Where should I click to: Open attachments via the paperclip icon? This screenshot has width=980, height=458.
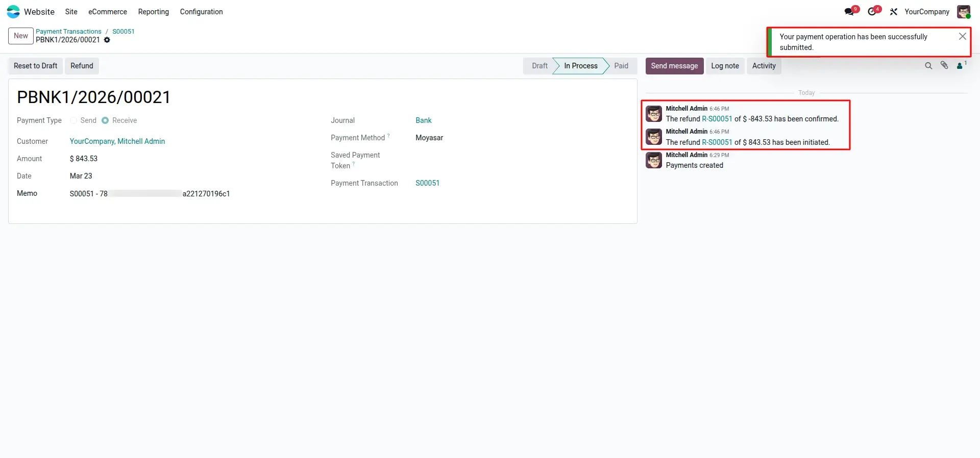(x=944, y=65)
